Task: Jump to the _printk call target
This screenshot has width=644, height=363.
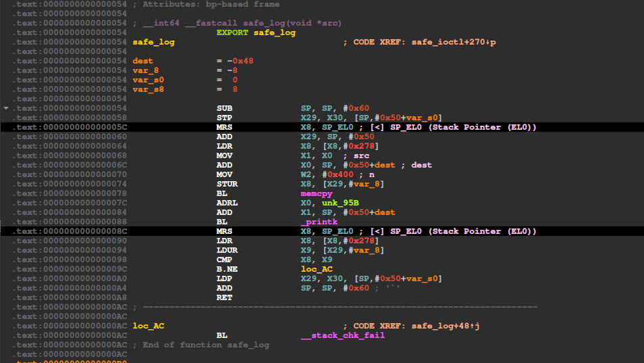Action: coord(319,222)
